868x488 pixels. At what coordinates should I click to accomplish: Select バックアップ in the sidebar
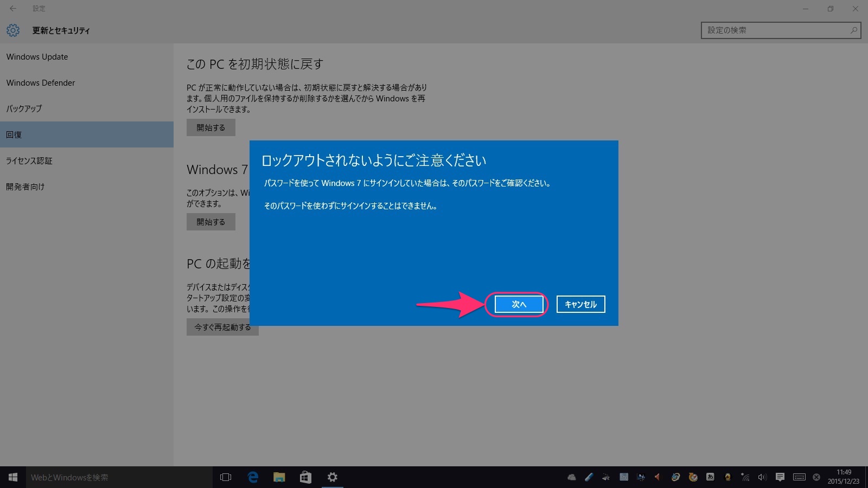[x=87, y=108]
